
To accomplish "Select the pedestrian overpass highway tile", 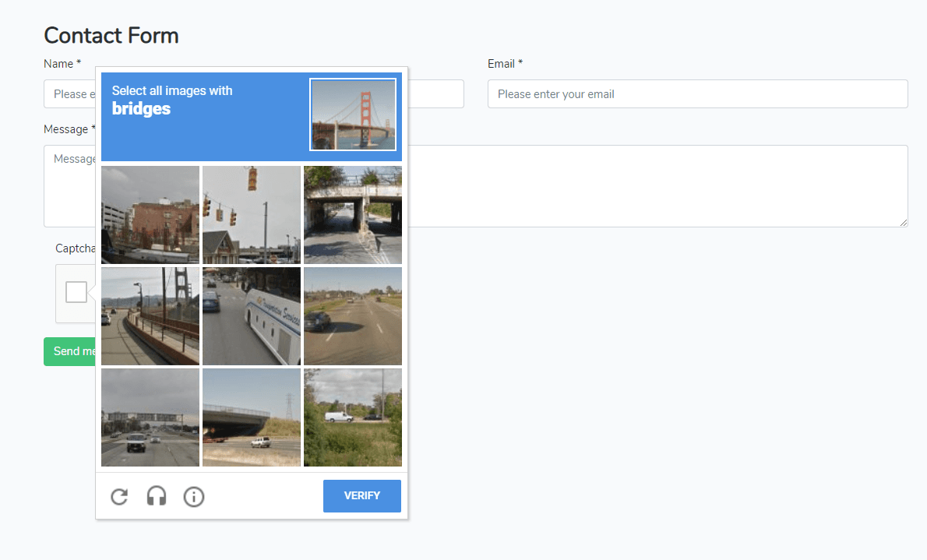I will 150,417.
